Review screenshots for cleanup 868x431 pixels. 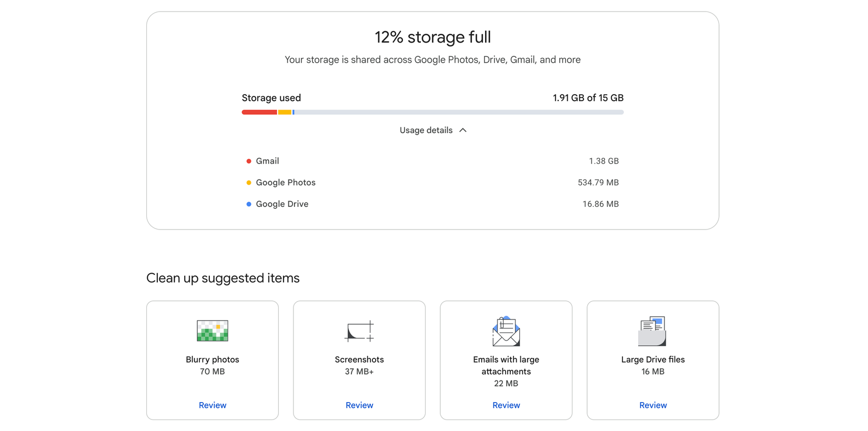click(x=359, y=405)
